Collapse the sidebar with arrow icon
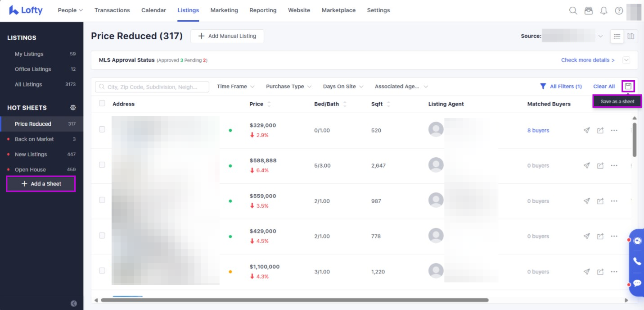644x310 pixels. [x=74, y=303]
